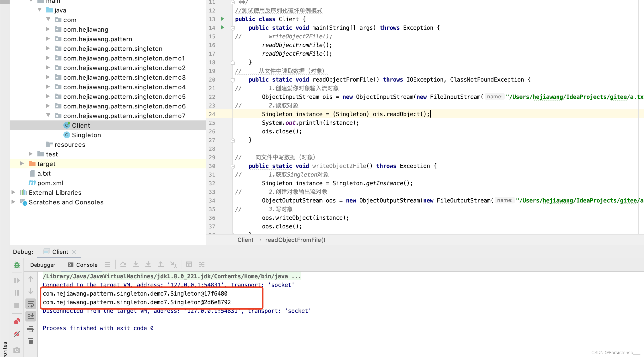Toggle Scroll to End in console
Screen dimensions: 644x357
[30, 316]
